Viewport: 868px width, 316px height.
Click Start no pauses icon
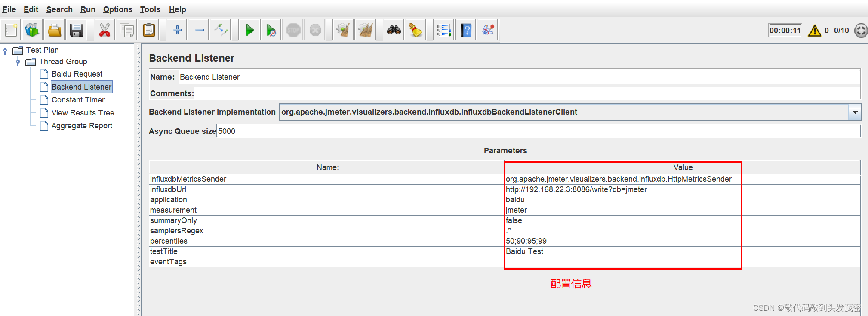271,30
